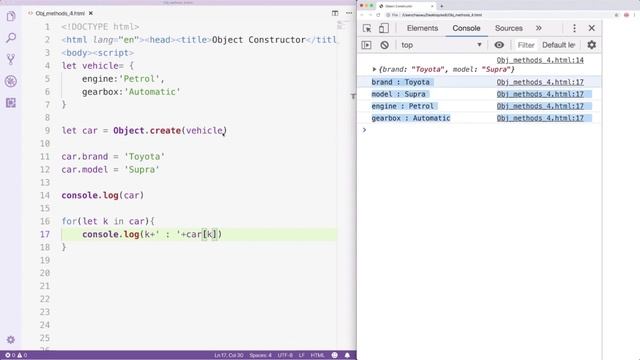
Task: Click the 'engine : Petrol' console message
Action: click(402, 106)
